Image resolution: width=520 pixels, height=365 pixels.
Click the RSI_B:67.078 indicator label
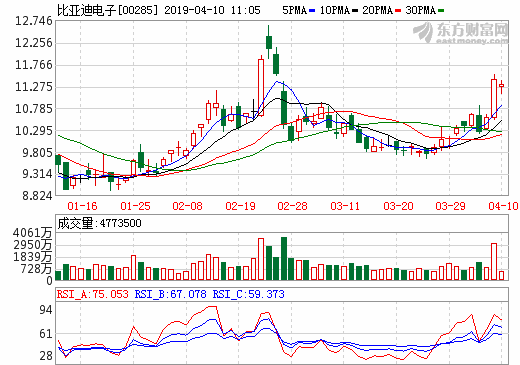[170, 294]
